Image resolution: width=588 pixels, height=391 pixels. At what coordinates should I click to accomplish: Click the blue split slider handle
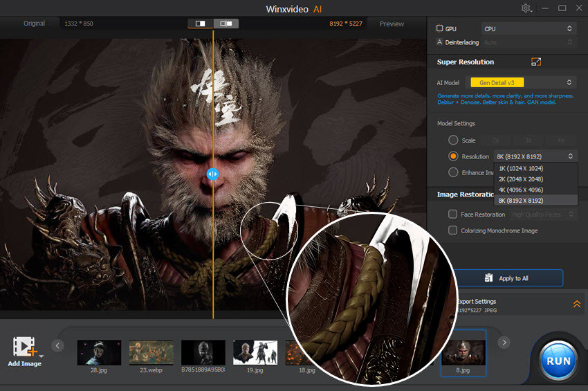point(212,174)
